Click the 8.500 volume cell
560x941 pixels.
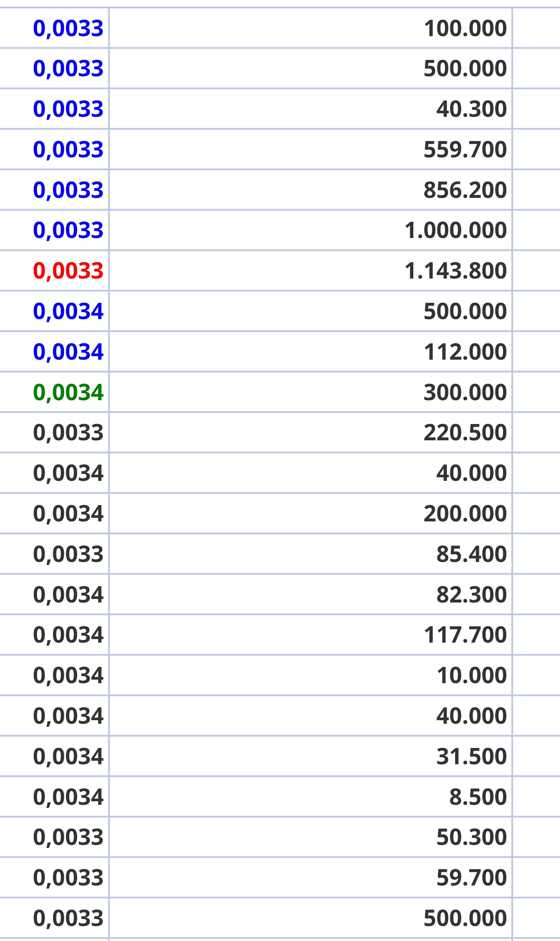pyautogui.click(x=311, y=797)
